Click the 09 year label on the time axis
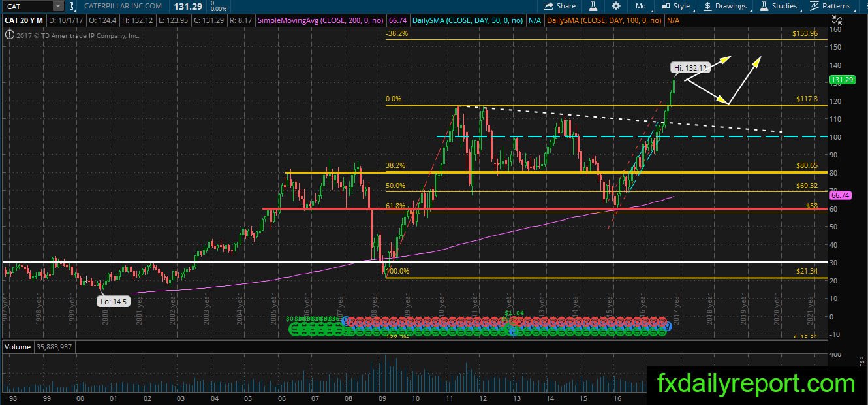Screen dimensions: 868x405 382,398
